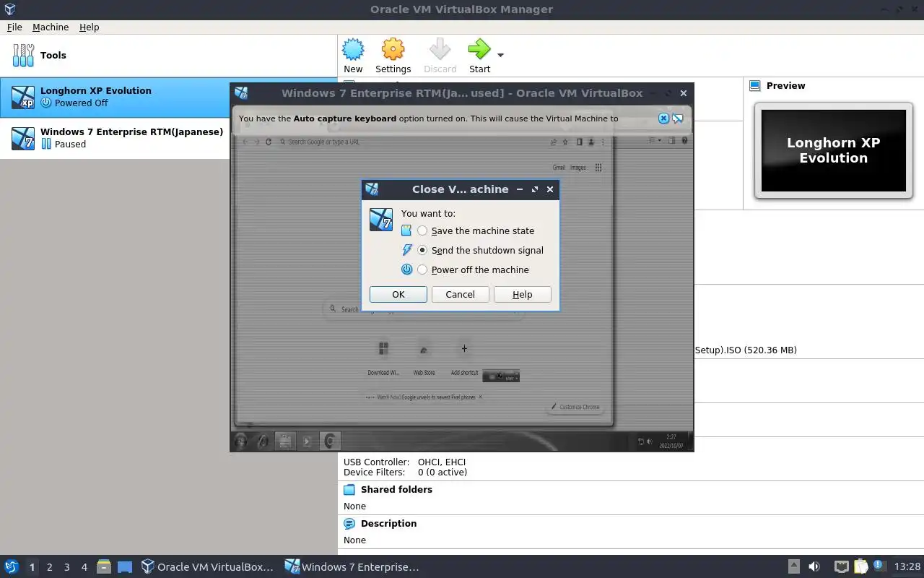Click the USB Controller OHCI, EHCI text
The height and width of the screenshot is (578, 924).
404,462
